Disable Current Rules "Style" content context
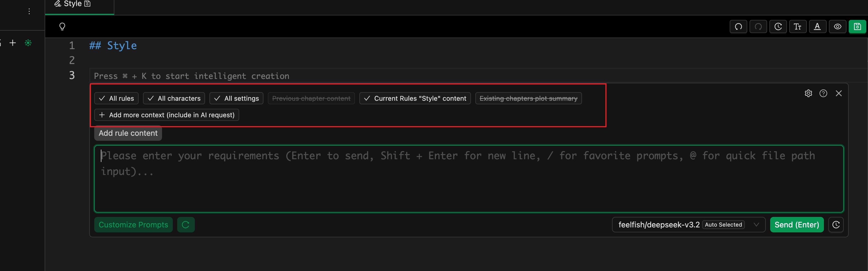This screenshot has height=271, width=868. point(415,99)
